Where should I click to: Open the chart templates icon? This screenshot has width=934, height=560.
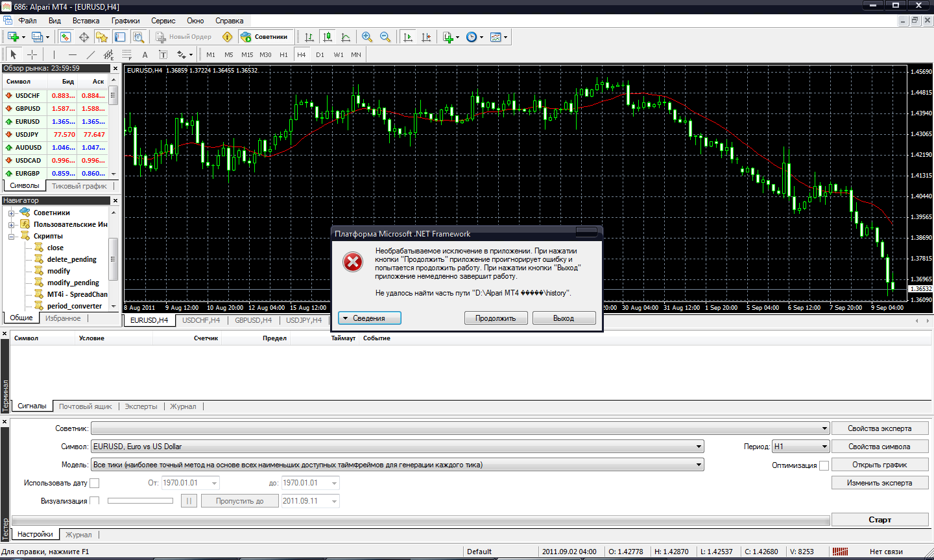[496, 37]
